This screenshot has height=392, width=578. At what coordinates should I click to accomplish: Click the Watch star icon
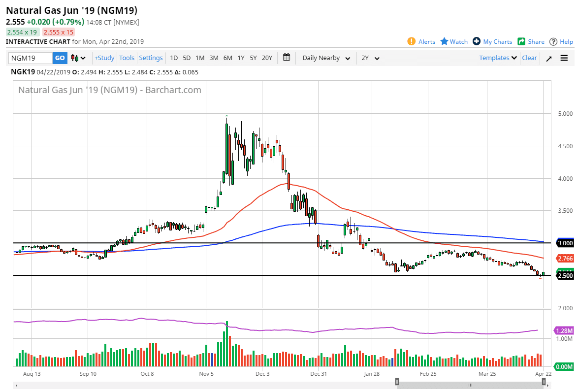(444, 41)
